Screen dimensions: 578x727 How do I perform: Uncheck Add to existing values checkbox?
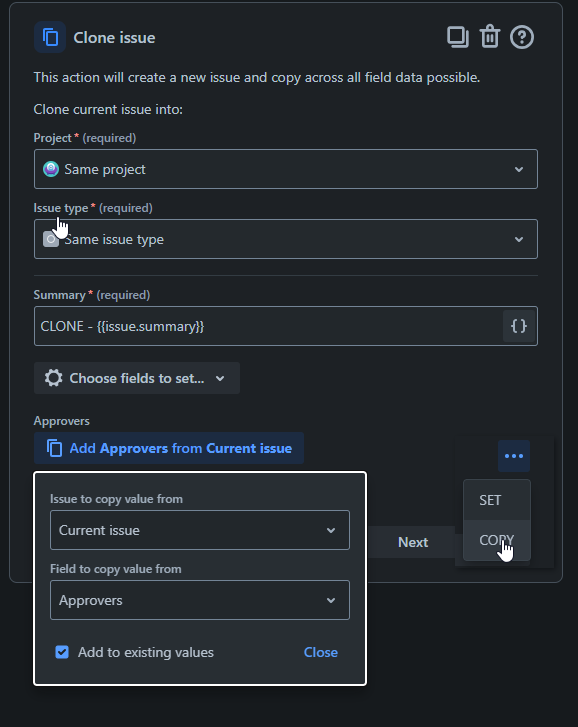point(62,652)
